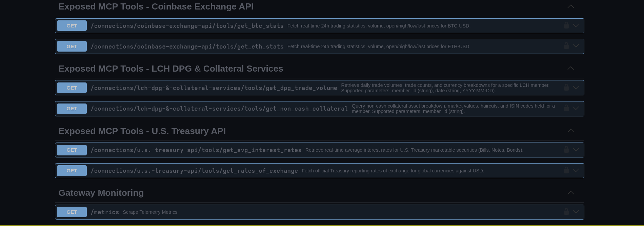644x226 pixels.
Task: Click the description 'Query non-cash collateral asset breakdown'
Action: pos(454,109)
